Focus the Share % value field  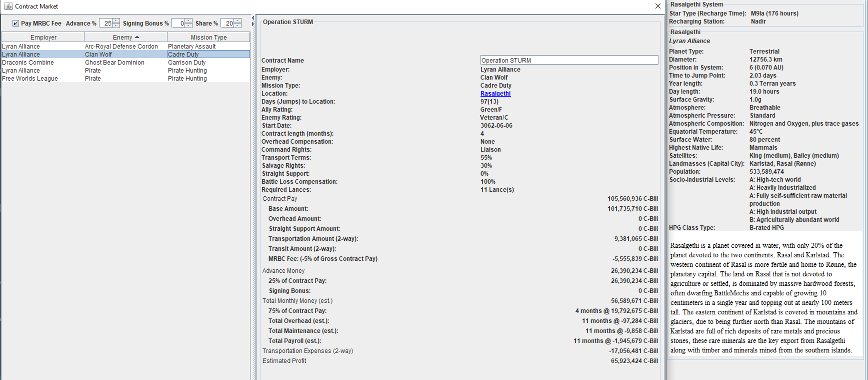[227, 23]
